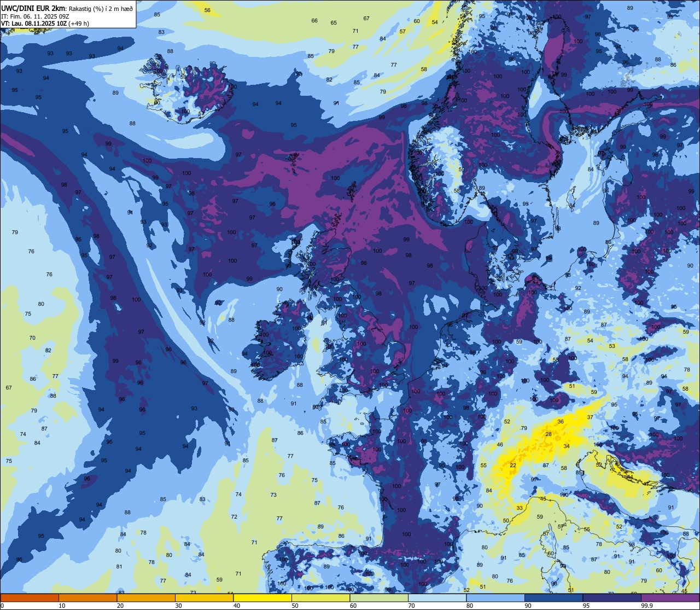Click the '36' humidity value on the map

point(561,422)
